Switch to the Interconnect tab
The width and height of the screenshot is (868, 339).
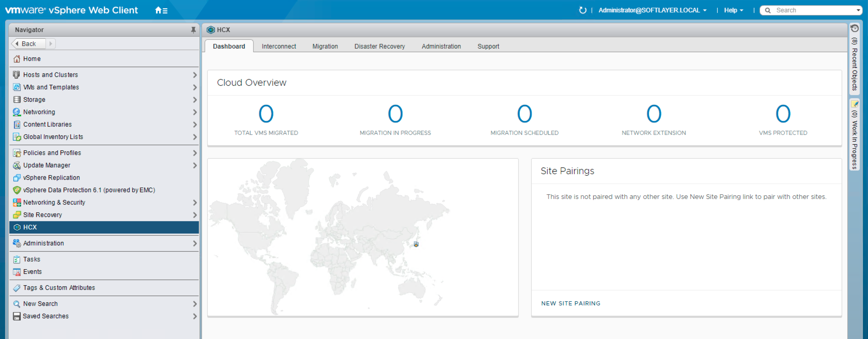tap(279, 46)
